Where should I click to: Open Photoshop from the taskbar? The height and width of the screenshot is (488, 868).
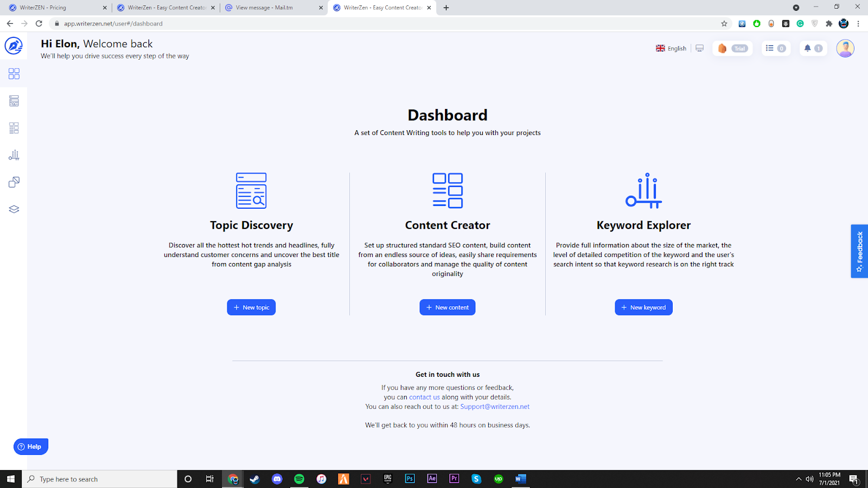[x=410, y=479]
